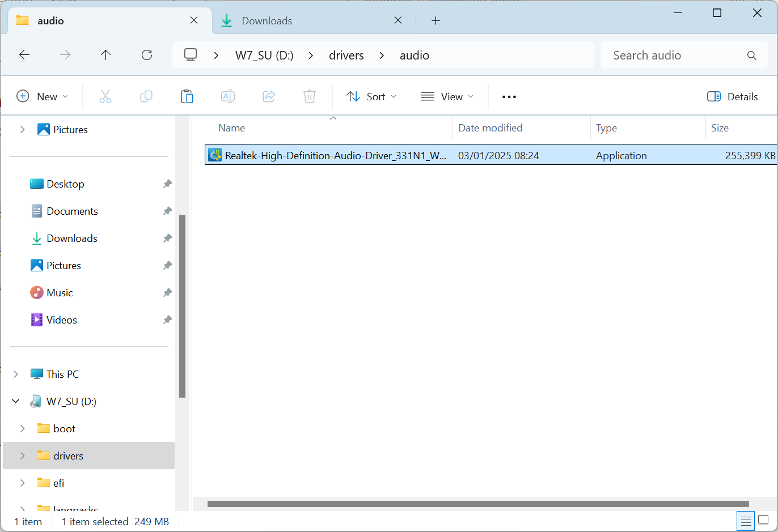Screen dimensions: 778x532
Task: Select the audio tab
Action: (x=110, y=21)
